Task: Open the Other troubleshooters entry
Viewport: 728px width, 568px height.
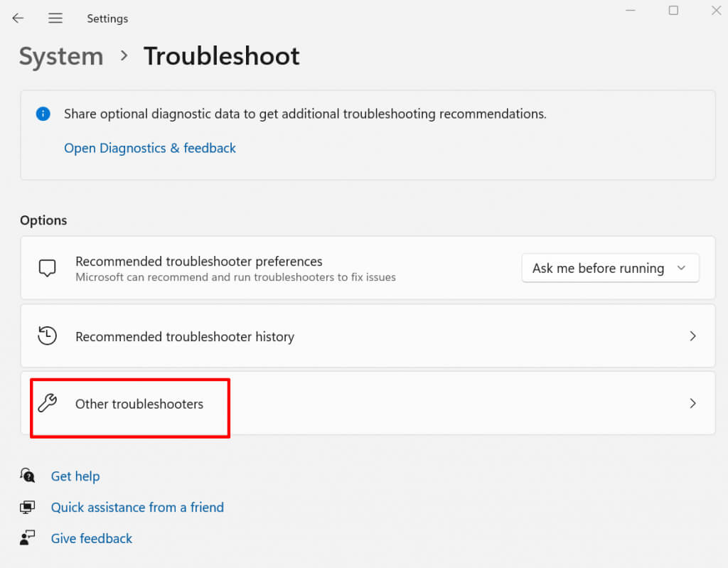Action: (139, 404)
